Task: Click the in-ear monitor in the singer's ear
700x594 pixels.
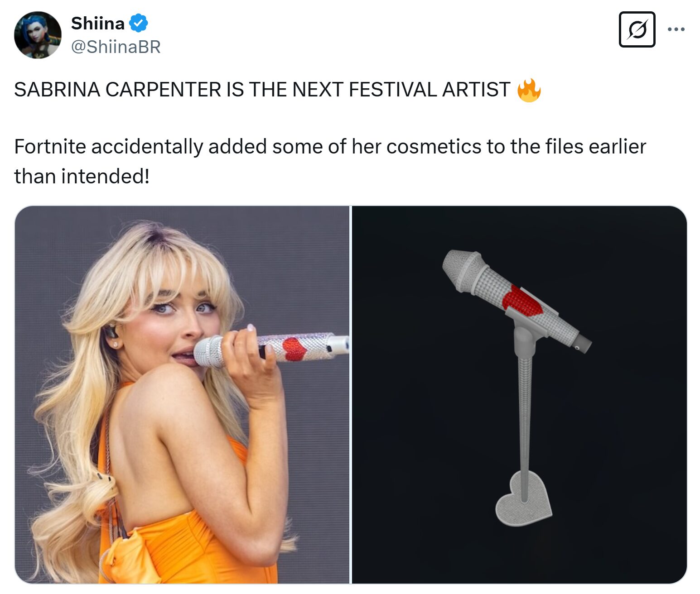Action: pyautogui.click(x=111, y=333)
